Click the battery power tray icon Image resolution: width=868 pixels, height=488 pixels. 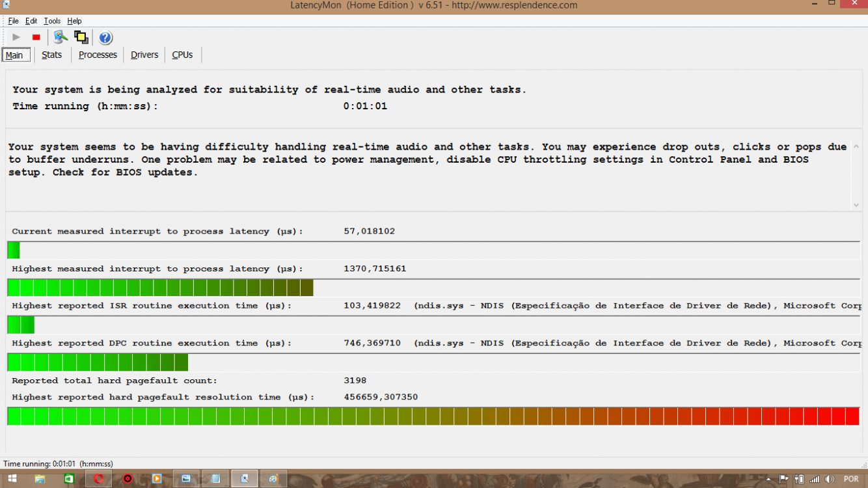[800, 480]
